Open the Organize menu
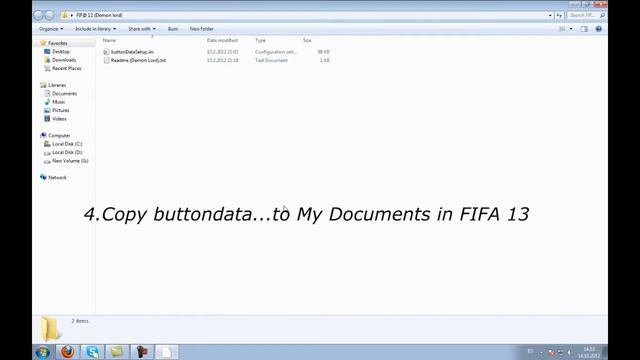The height and width of the screenshot is (360, 640). pos(51,29)
